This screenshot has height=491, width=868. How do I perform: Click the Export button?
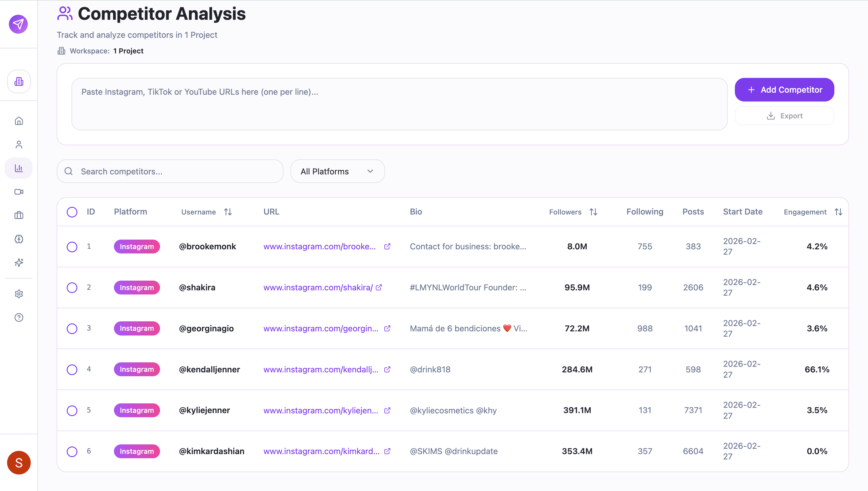click(784, 116)
